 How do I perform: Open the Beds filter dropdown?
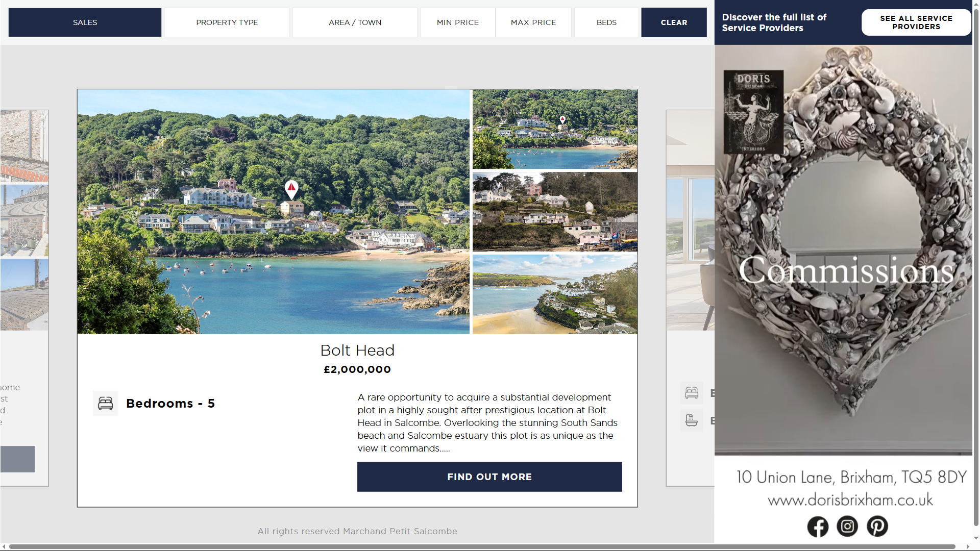606,22
